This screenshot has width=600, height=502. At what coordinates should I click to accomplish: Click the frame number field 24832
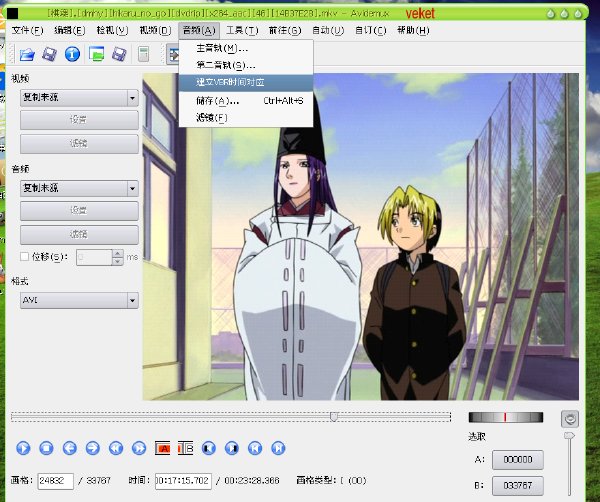55,481
